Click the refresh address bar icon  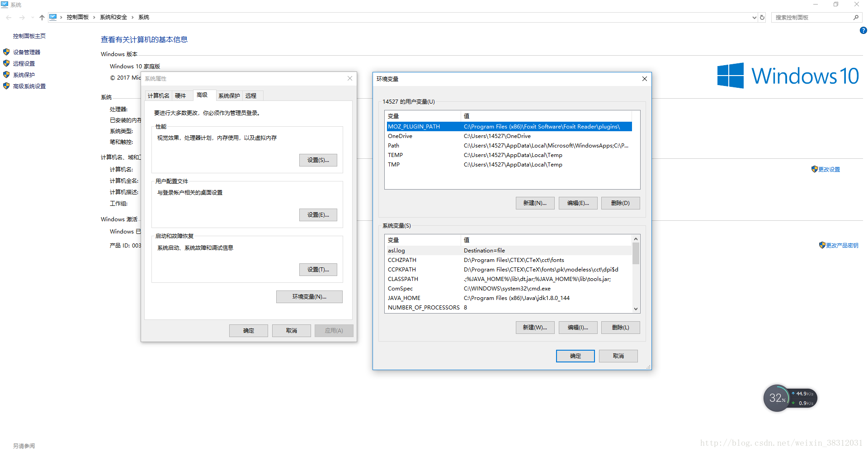pos(762,17)
